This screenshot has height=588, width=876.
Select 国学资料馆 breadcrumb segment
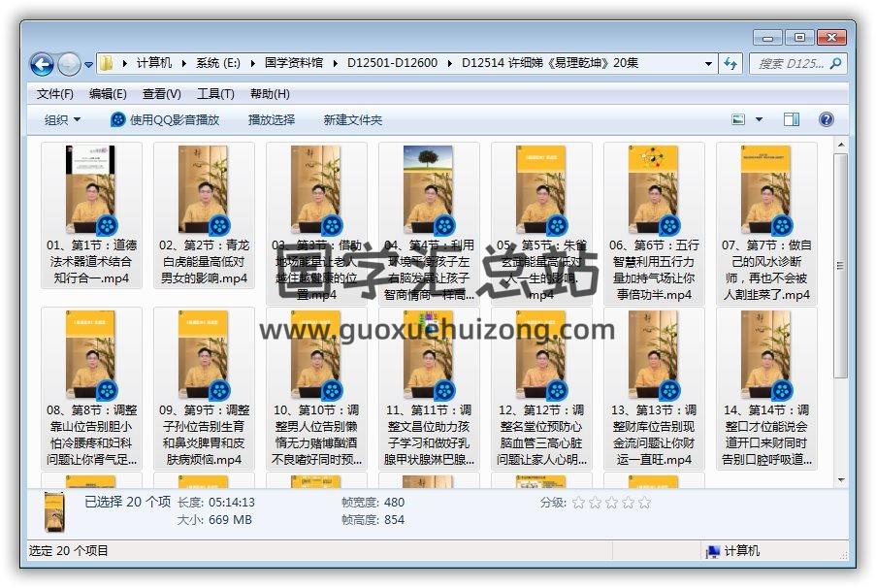(x=294, y=63)
